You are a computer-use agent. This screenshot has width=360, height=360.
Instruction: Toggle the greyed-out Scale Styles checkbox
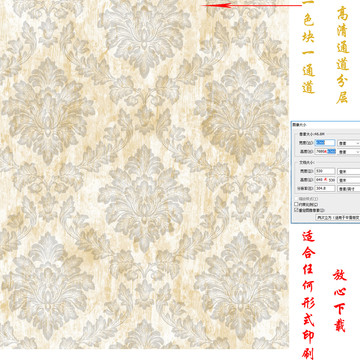click(x=296, y=199)
